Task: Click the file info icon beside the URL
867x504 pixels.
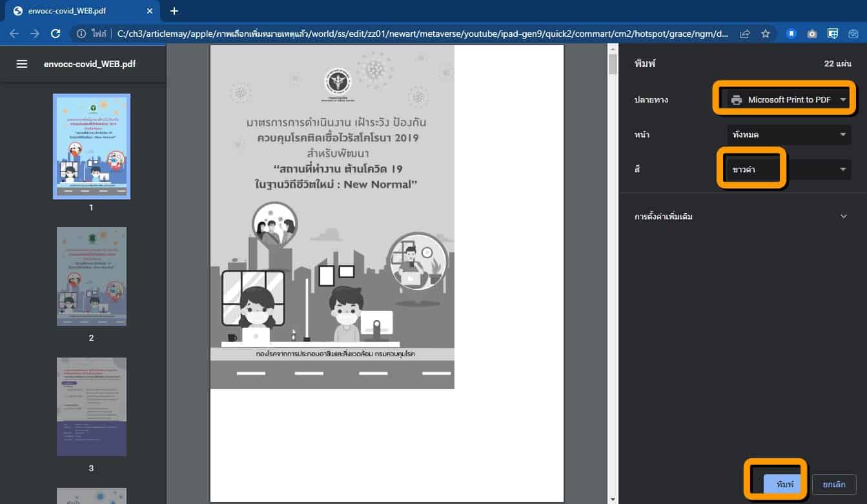Action: click(82, 34)
